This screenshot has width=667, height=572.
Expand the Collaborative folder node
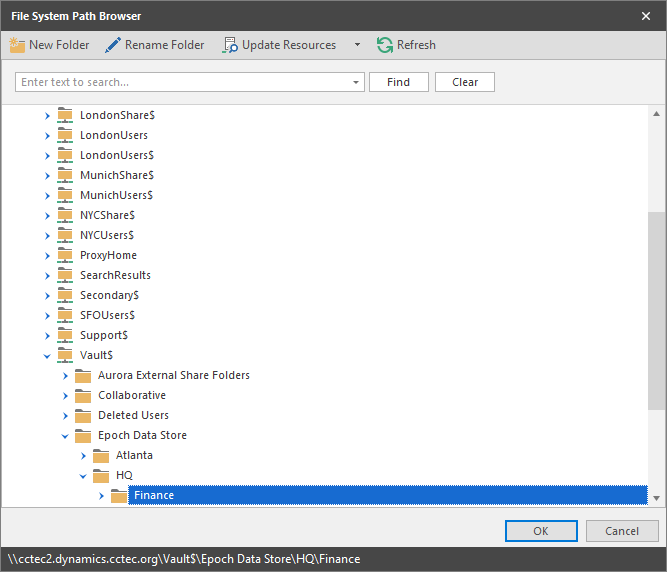(65, 396)
